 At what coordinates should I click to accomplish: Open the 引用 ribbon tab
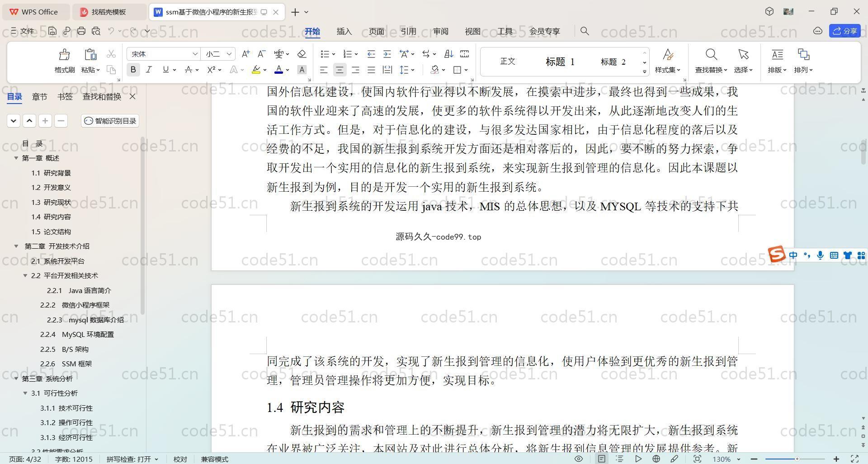click(x=408, y=31)
